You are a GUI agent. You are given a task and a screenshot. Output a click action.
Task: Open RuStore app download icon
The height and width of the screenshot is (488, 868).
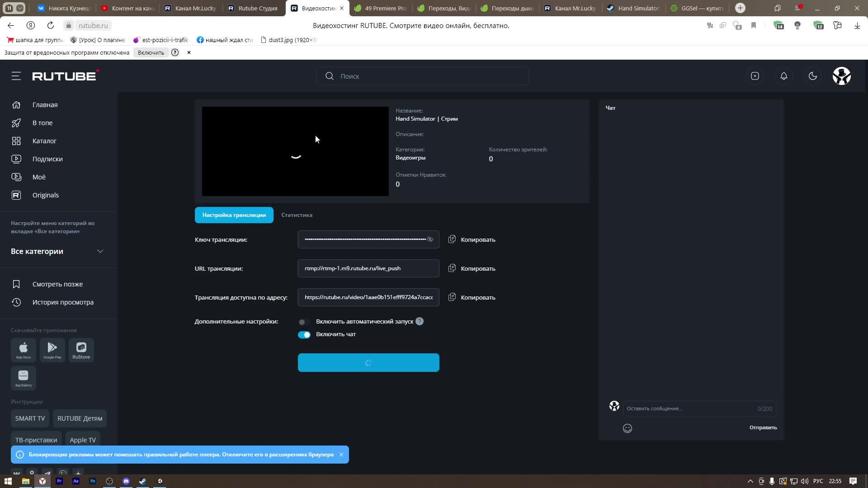[x=81, y=350]
